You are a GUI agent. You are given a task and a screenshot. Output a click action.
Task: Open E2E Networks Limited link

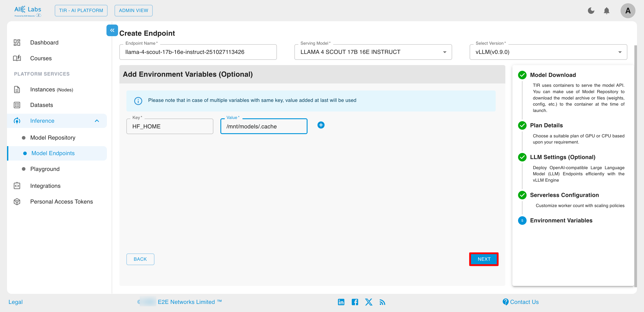pos(189,302)
